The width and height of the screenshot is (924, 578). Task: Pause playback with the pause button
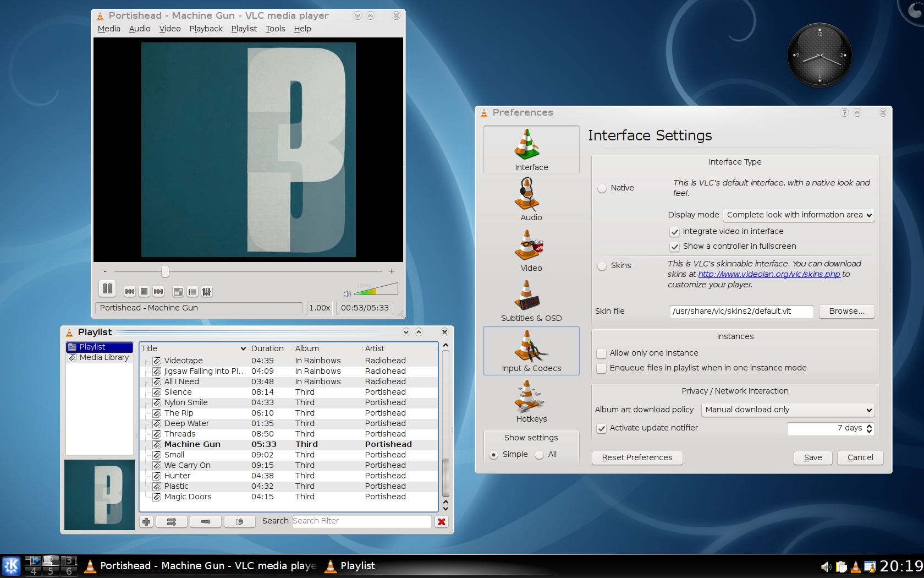[107, 289]
